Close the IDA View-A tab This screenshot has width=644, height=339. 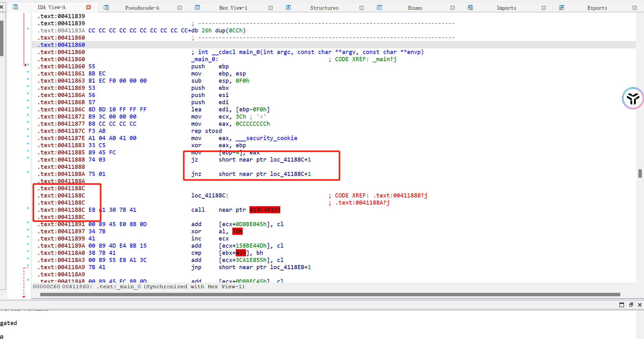[x=88, y=7]
